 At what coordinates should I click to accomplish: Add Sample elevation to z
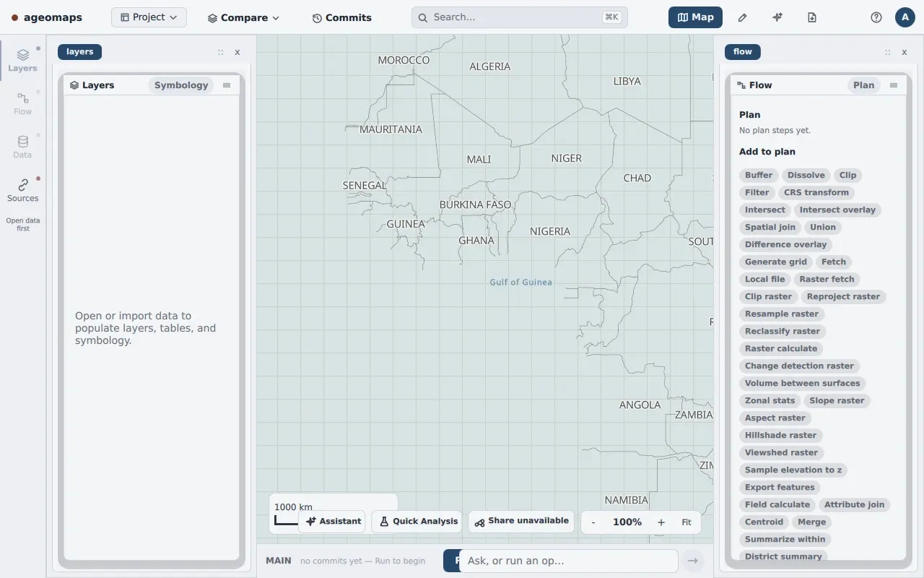793,470
